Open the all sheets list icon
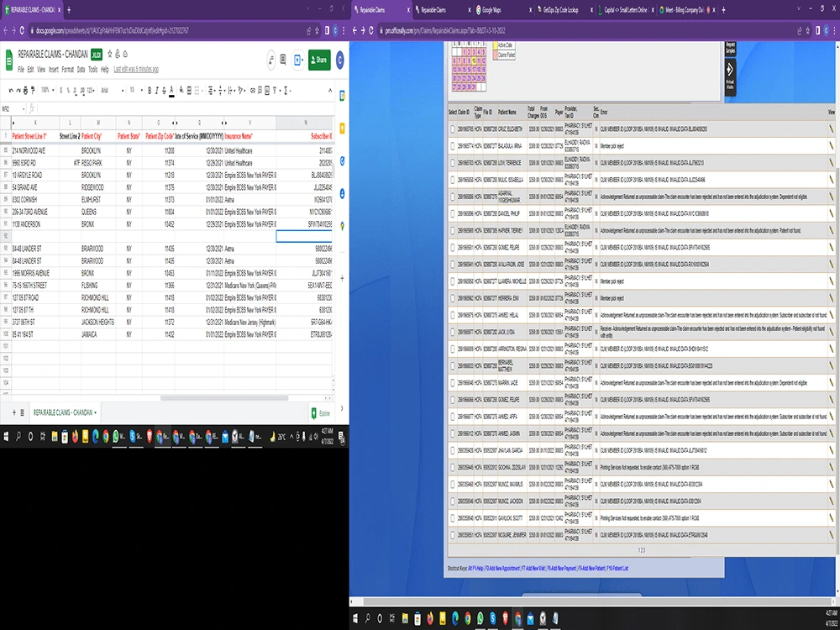This screenshot has width=840, height=630. pos(22,412)
